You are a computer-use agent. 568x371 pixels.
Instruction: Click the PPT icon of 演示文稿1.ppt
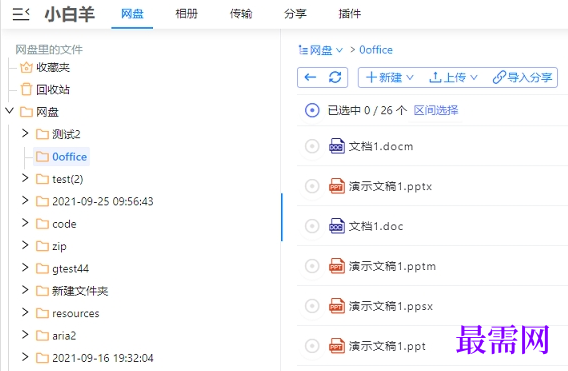tap(337, 346)
